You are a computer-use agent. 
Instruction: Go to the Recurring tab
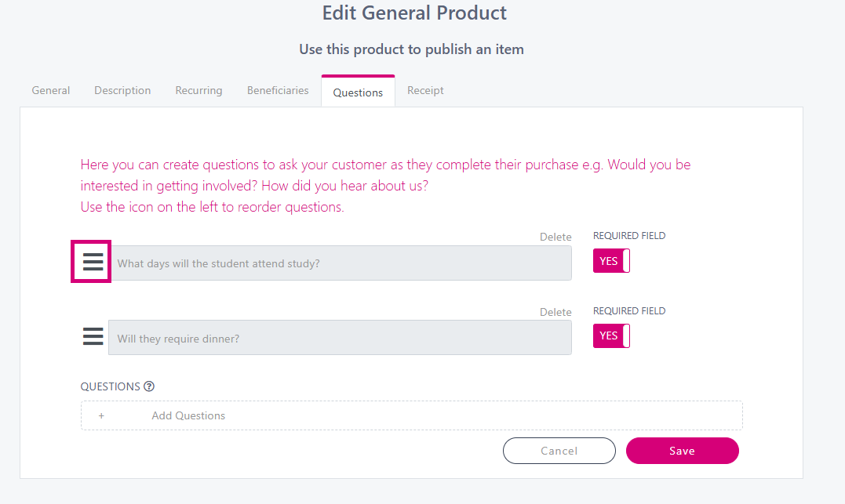tap(199, 91)
